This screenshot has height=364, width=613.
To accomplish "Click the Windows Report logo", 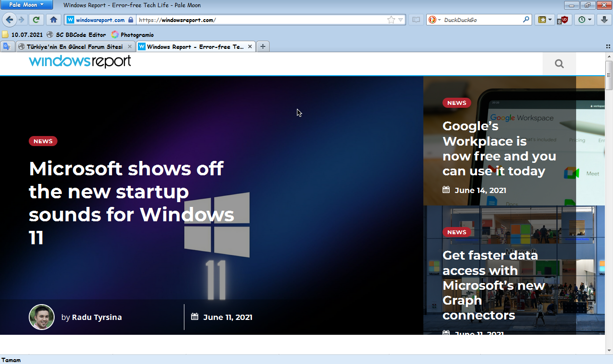I will pyautogui.click(x=80, y=61).
